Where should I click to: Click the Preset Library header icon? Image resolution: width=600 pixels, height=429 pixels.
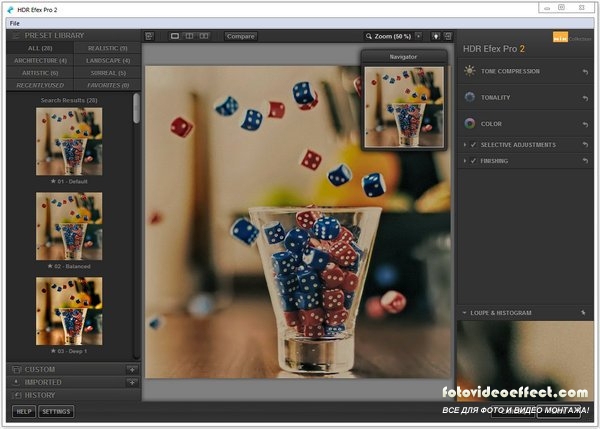(16, 36)
